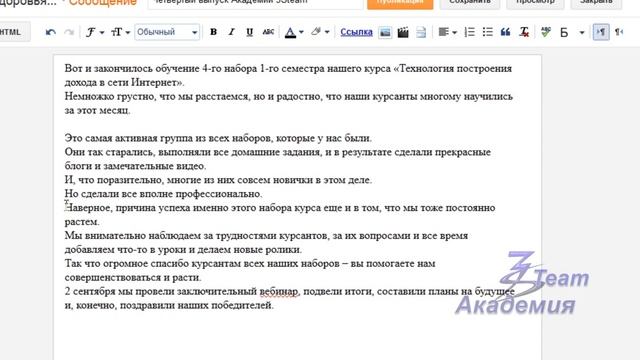Open the 'Обычный' paragraph format dropdown

(x=167, y=32)
